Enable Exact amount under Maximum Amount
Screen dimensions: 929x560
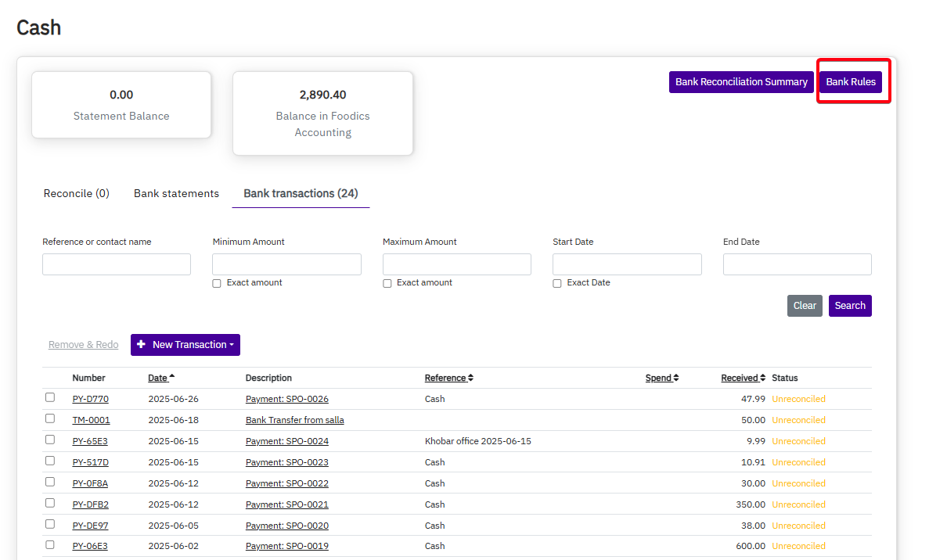pyautogui.click(x=387, y=283)
